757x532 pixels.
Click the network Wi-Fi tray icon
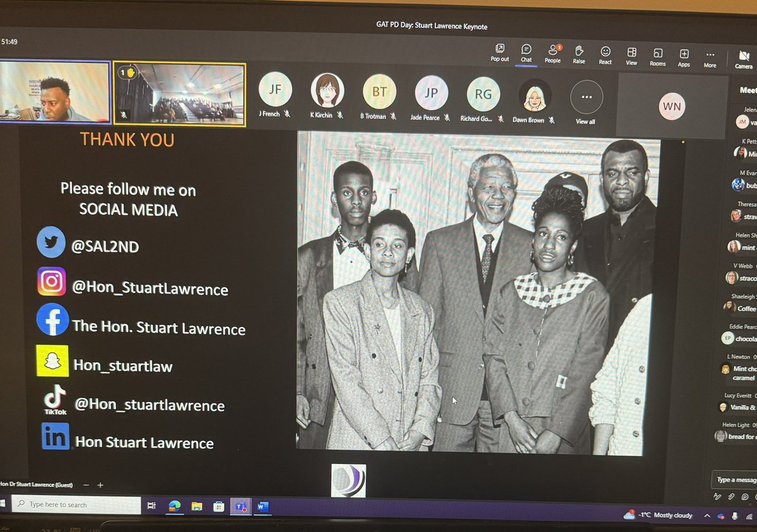click(x=748, y=516)
